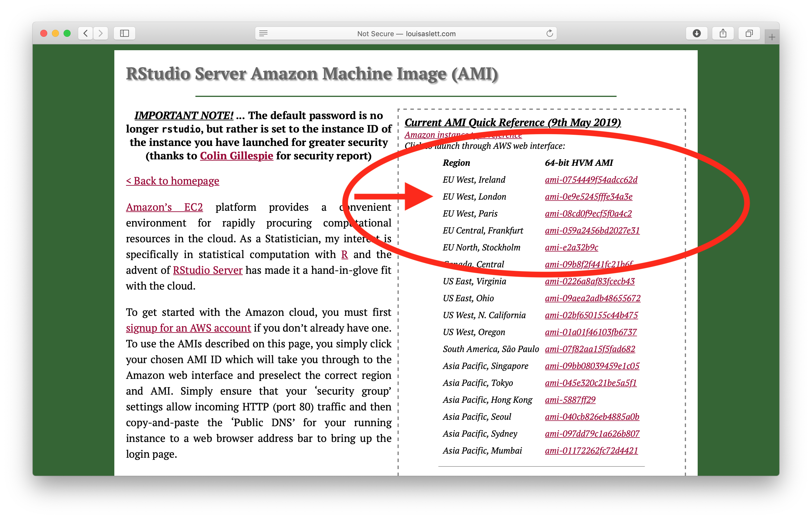Click the 'Asia Pacific, Tokyo' region text
This screenshot has height=519, width=812.
[477, 383]
